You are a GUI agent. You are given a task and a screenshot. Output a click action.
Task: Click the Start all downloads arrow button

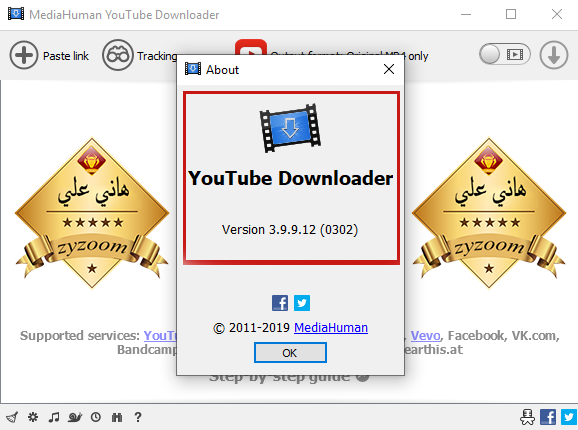[554, 55]
